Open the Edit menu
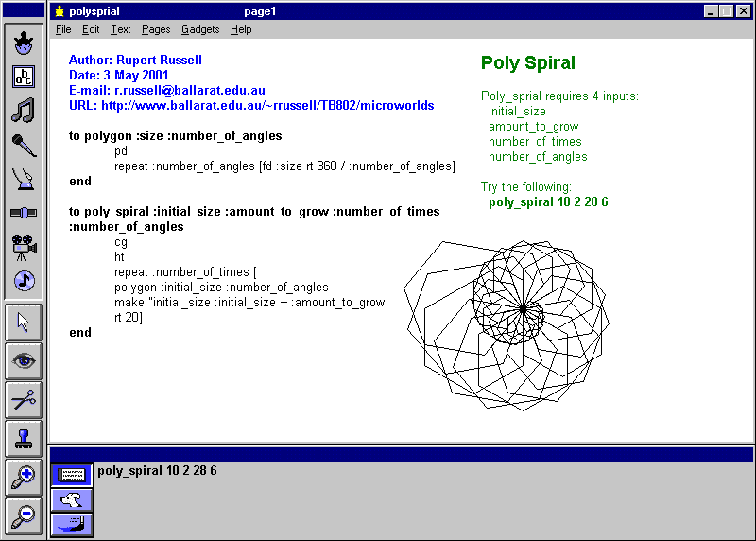 tap(91, 29)
